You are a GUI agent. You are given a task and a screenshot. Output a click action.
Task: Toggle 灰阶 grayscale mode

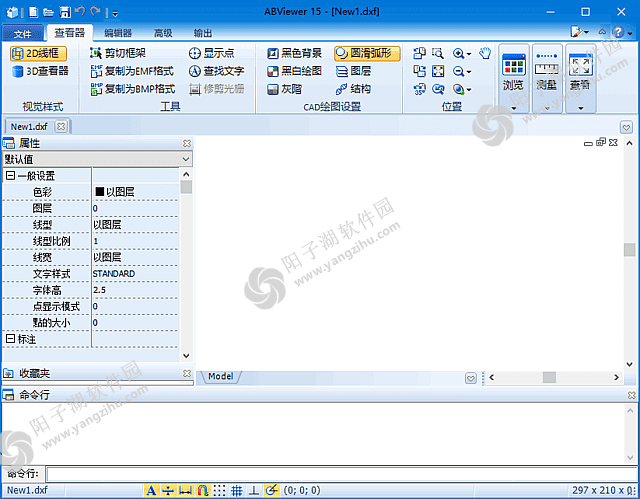284,89
